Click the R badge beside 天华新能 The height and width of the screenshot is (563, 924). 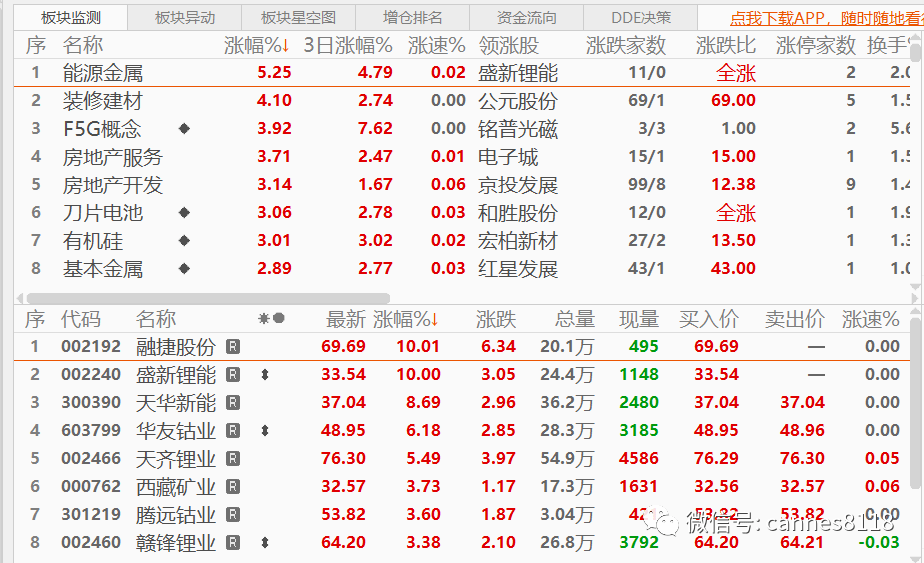coord(233,403)
